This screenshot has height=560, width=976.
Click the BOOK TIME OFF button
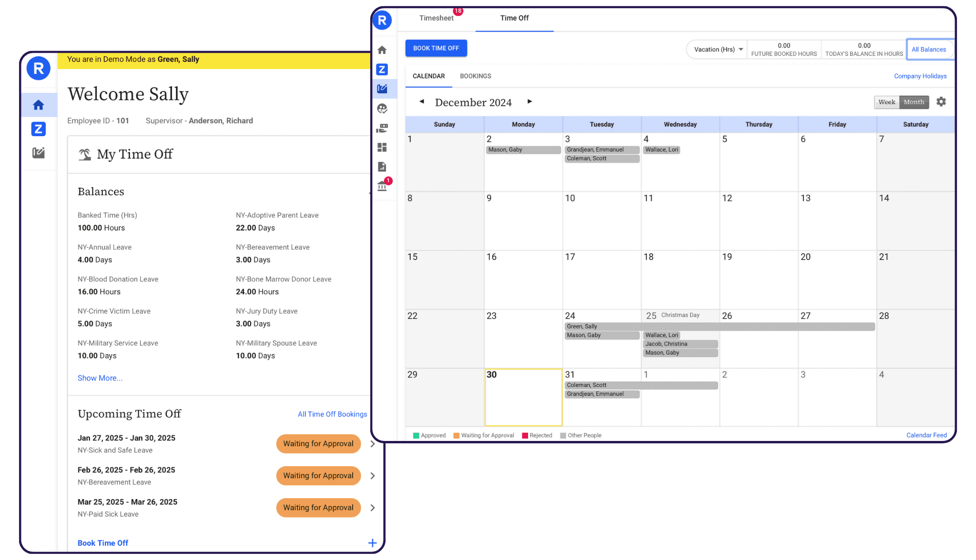tap(436, 48)
